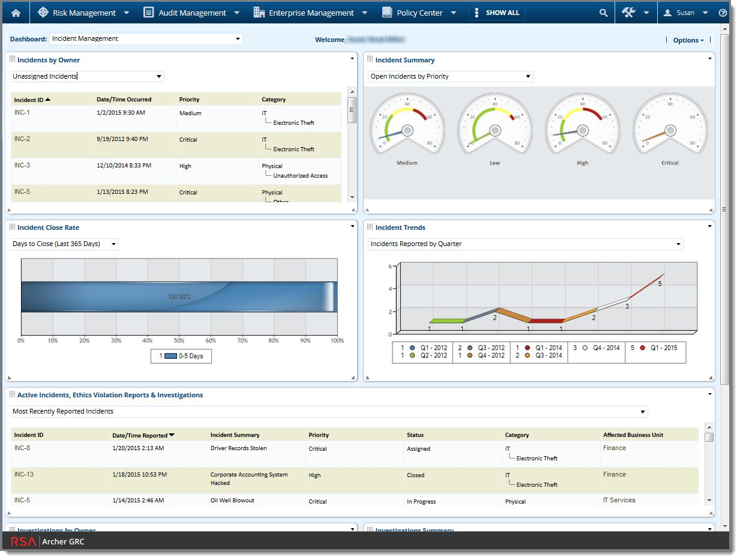Image resolution: width=740 pixels, height=560 pixels.
Task: Click the SHOW ALL menu button
Action: click(497, 12)
